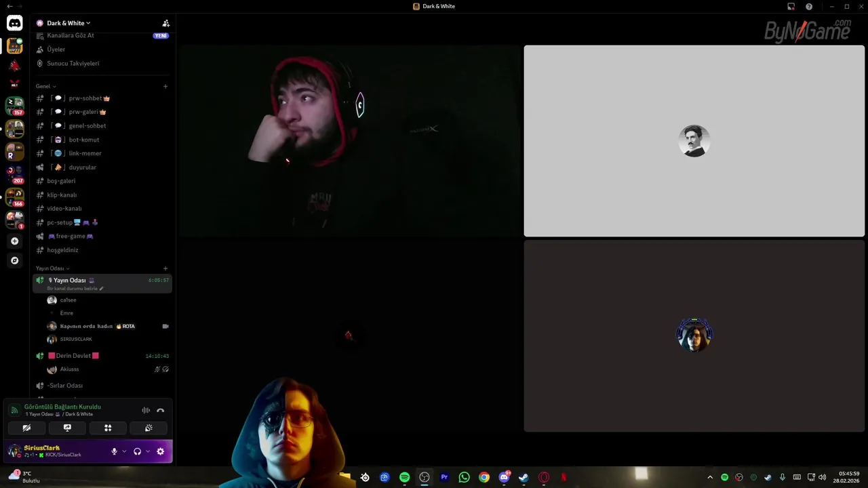Viewport: 868px width, 488px height.
Task: Open the free-game channel
Action: [102, 236]
